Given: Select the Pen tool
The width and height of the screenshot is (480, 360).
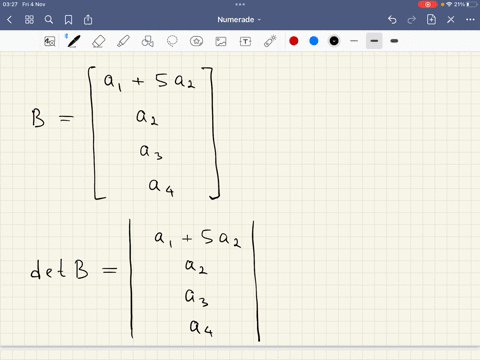Looking at the screenshot, I should (x=73, y=41).
